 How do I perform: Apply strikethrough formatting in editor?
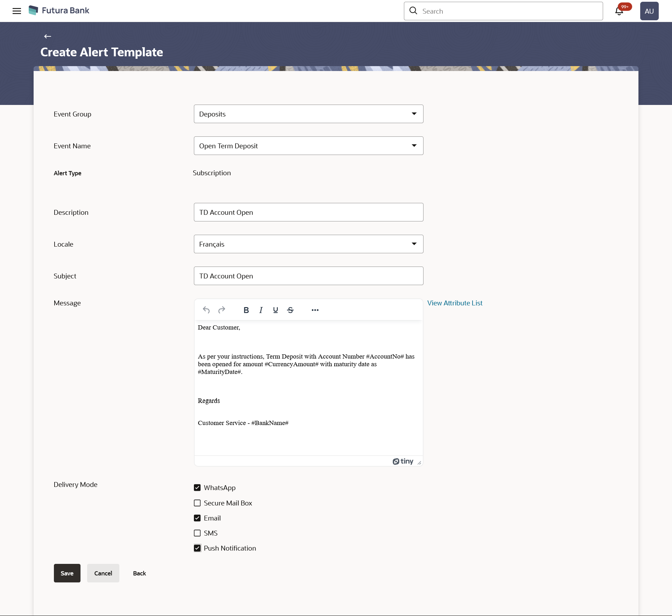coord(290,310)
